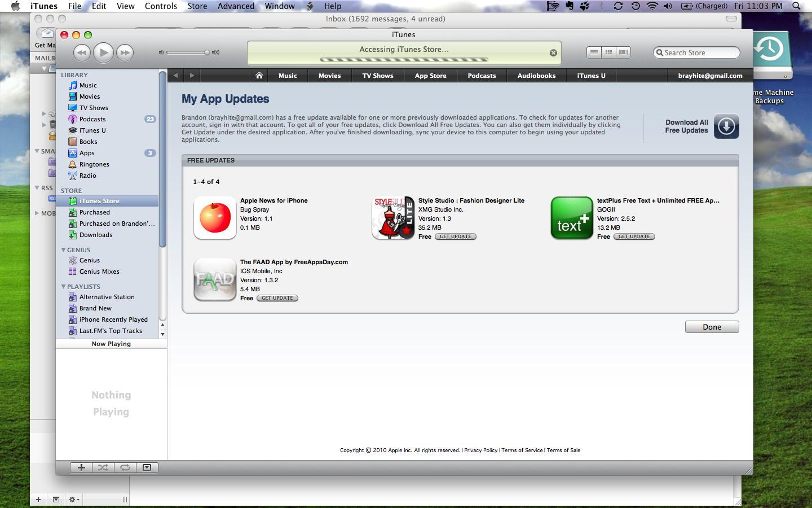Viewport: 812px width, 508px height.
Task: Click the sidebar scroll down arrow
Action: [163, 334]
